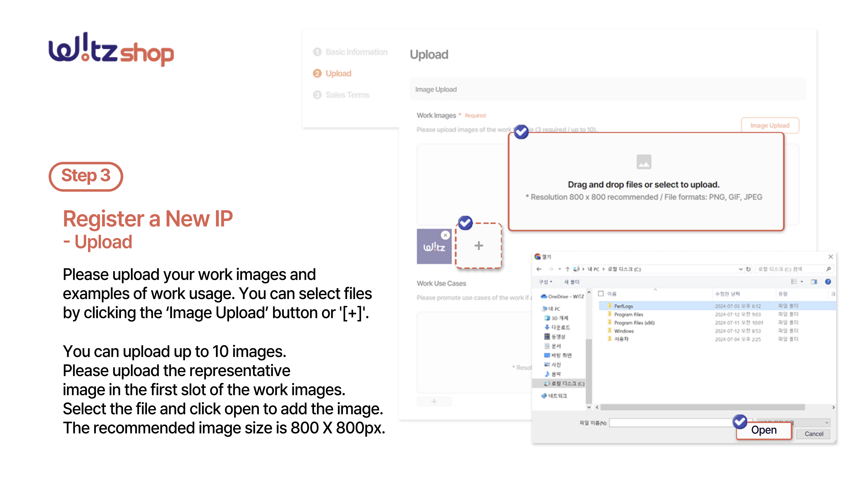Select 사진 pictures folder in sidebar
The image size is (868, 489).
click(x=553, y=365)
